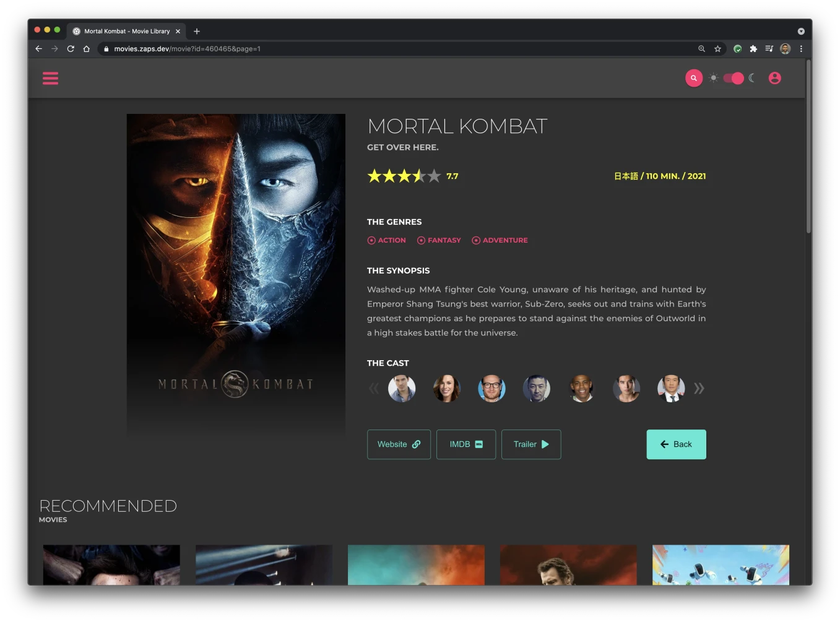Open the fourth cast member photo
This screenshot has width=840, height=622.
pos(537,389)
